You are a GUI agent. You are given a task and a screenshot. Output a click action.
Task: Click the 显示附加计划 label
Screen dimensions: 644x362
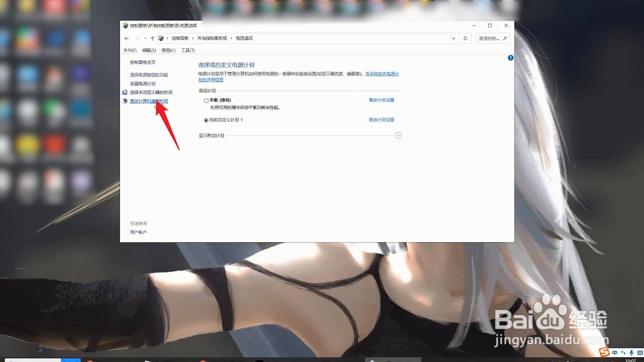(x=212, y=136)
